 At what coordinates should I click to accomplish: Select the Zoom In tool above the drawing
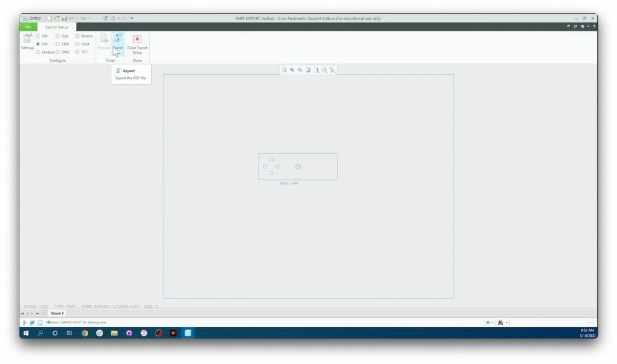coord(292,70)
